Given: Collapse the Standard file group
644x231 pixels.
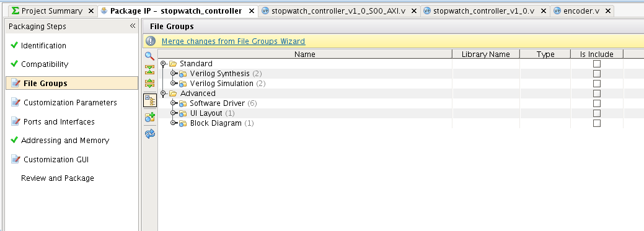Looking at the screenshot, I should coord(164,64).
